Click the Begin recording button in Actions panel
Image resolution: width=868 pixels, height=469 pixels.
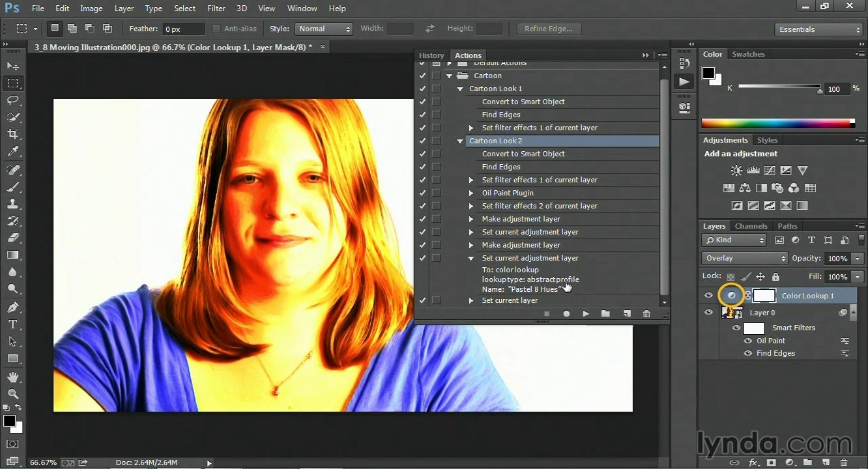click(566, 314)
